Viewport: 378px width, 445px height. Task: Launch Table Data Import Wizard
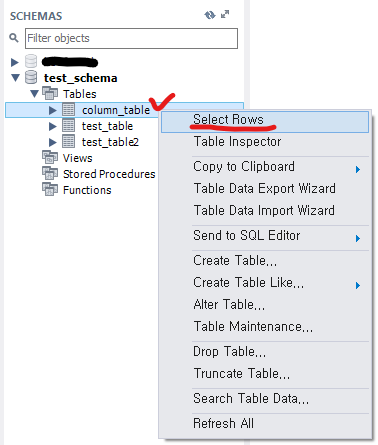(264, 210)
